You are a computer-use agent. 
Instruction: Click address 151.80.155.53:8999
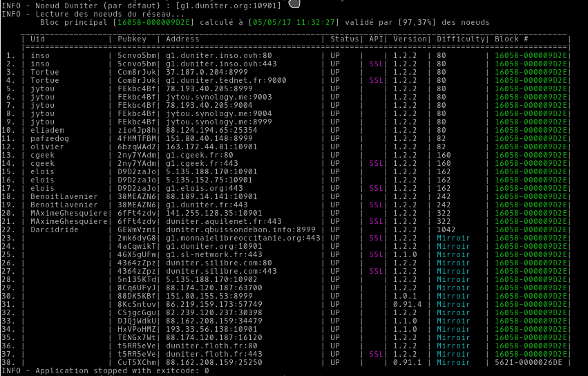(209, 296)
